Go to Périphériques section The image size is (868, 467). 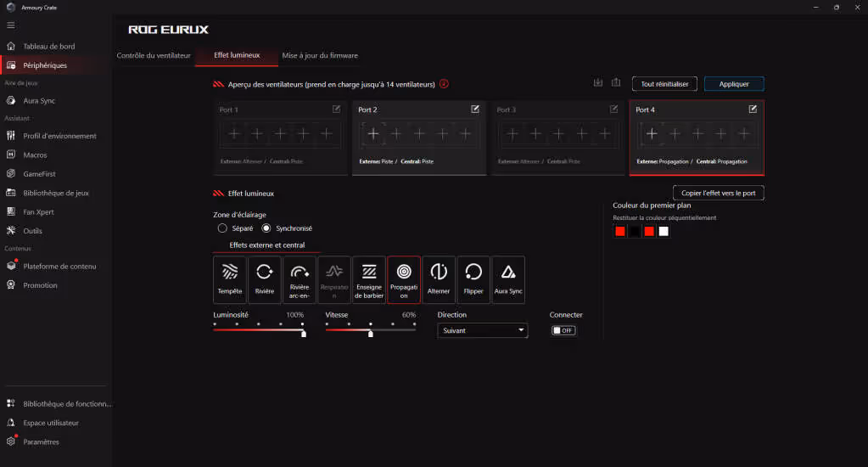pyautogui.click(x=55, y=65)
